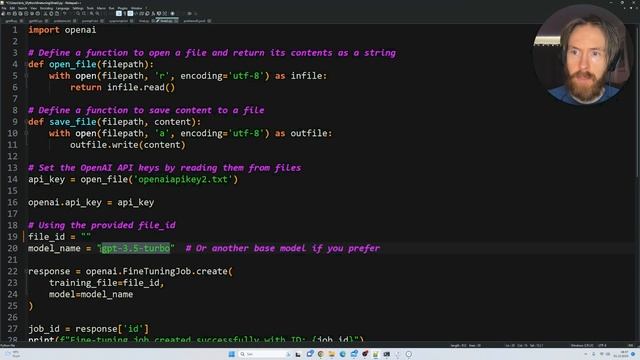The width and height of the screenshot is (640, 360).
Task: Click 'outfile.write(content)' on line 11
Action: pyautogui.click(x=127, y=144)
